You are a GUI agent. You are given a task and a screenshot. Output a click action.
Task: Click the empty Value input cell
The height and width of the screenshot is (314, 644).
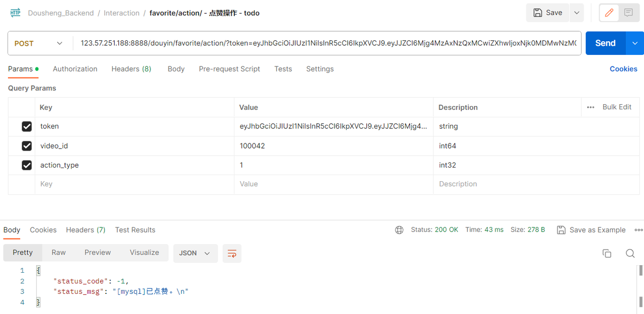click(x=334, y=184)
